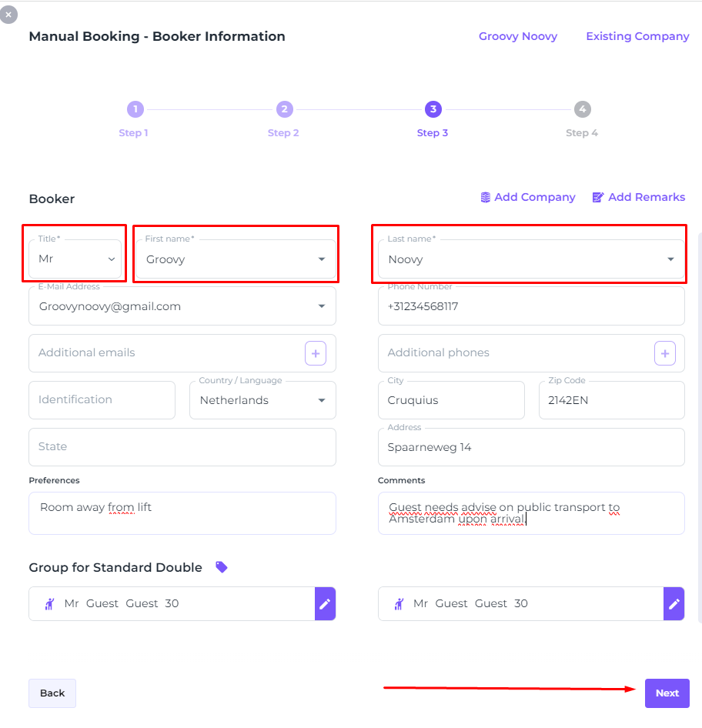Expand the Last name dropdown arrow
This screenshot has height=728, width=702.
click(670, 259)
